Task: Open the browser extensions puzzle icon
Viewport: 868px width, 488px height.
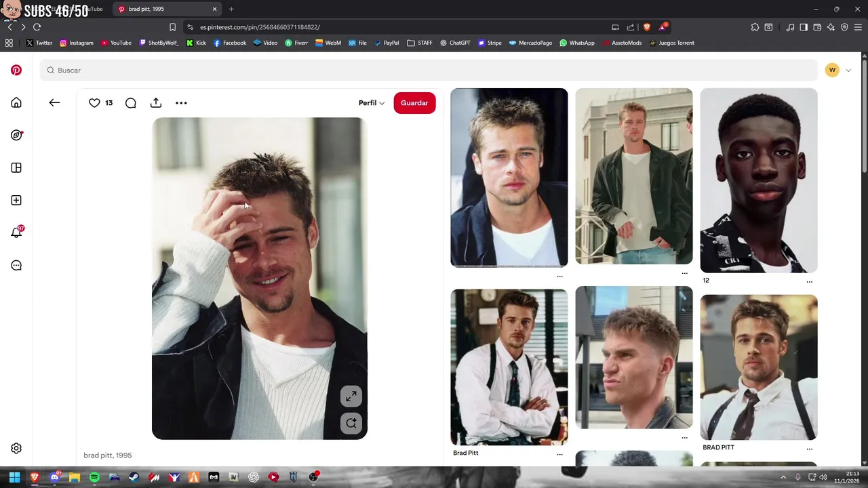Action: point(755,27)
